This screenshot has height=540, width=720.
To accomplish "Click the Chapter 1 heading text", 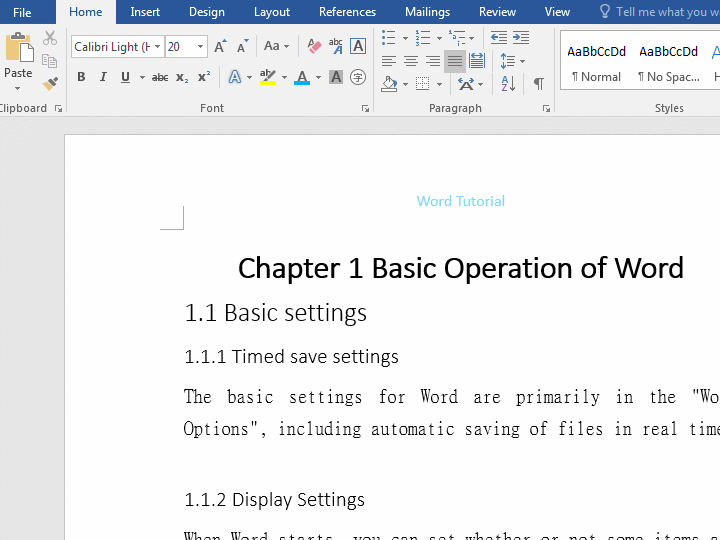I will pos(461,268).
